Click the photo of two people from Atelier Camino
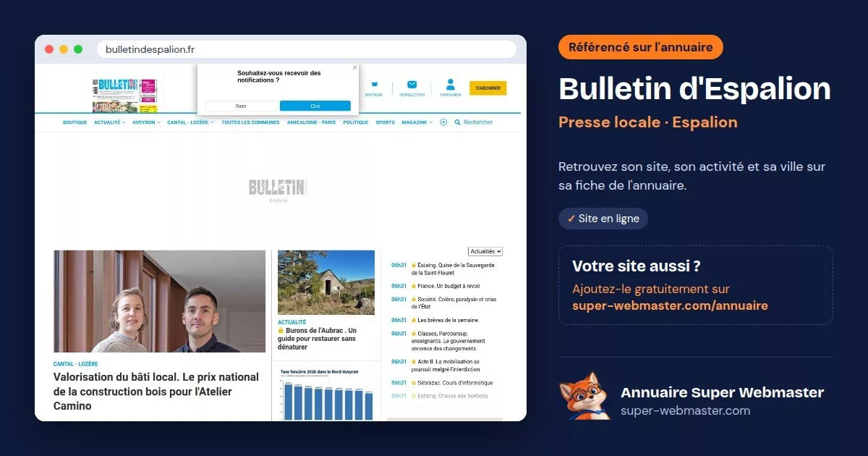Viewport: 868px width, 456px height. point(159,301)
